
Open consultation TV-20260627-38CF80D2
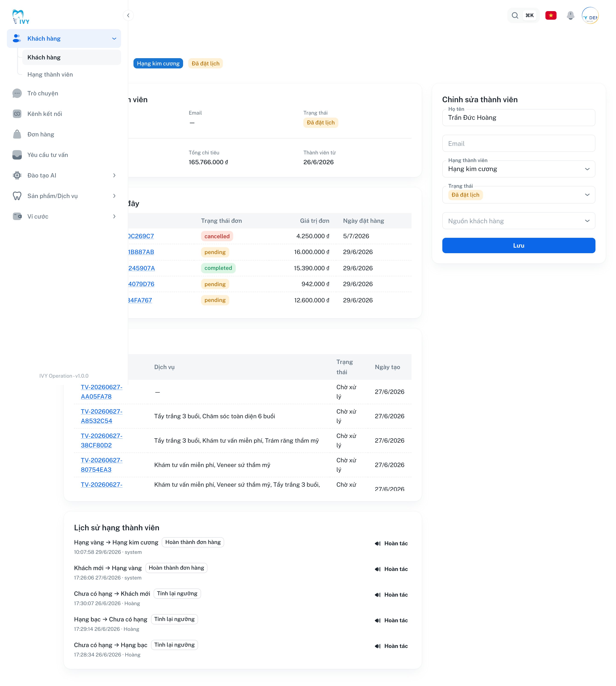[102, 440]
